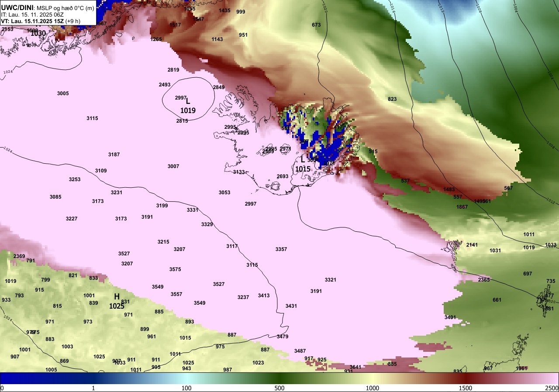
Task: Click the height value 3005
Action: click(63, 93)
